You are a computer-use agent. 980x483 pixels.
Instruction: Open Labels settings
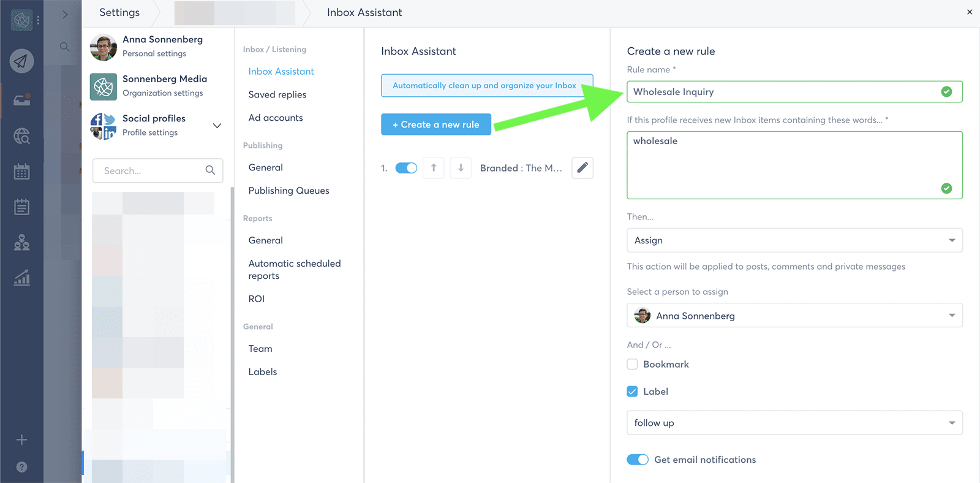tap(263, 371)
